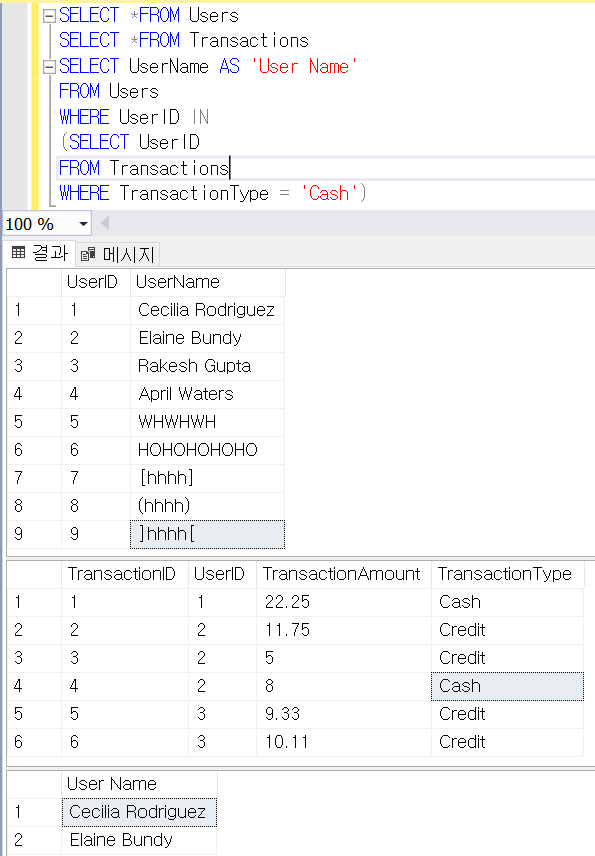Open the 100 % zoom dropdown

coord(83,224)
